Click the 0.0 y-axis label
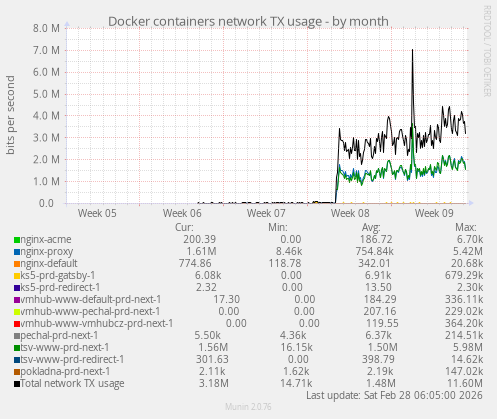Screen dimensions: 497x419 46,203
